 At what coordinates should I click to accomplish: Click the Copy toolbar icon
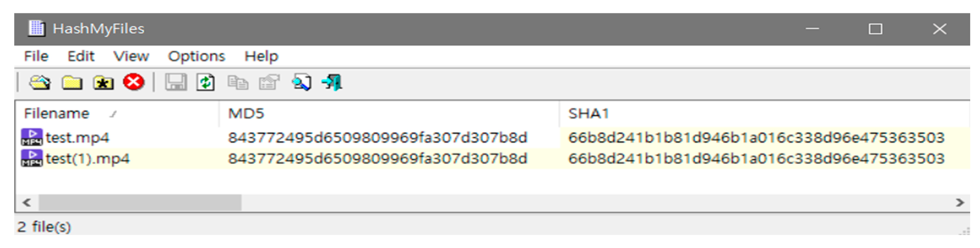tap(238, 83)
